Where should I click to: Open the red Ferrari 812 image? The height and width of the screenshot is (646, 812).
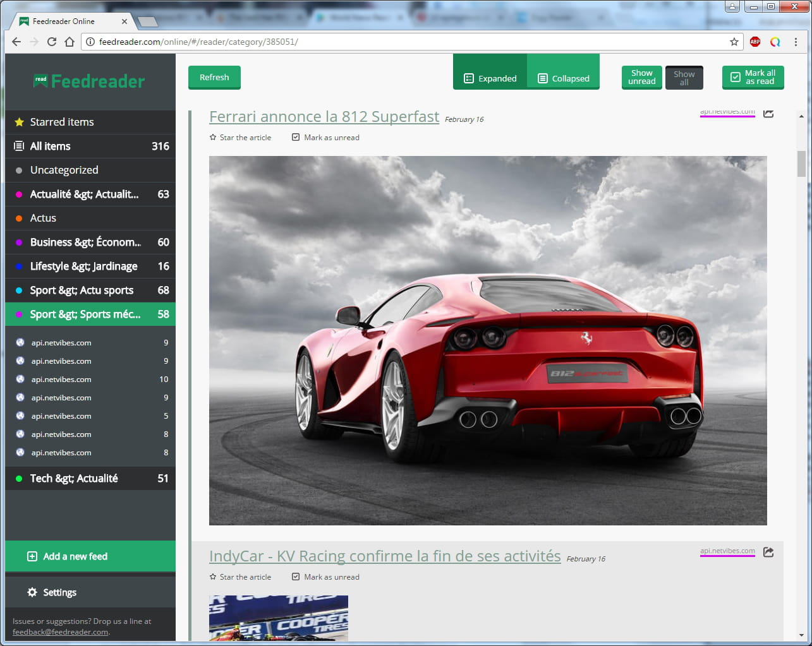click(x=488, y=340)
